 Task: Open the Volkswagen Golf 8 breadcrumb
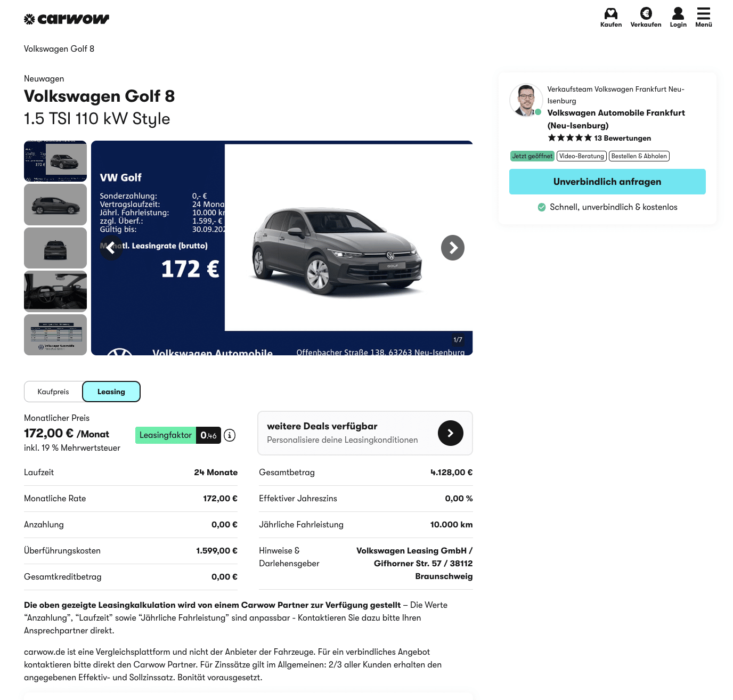click(x=59, y=49)
